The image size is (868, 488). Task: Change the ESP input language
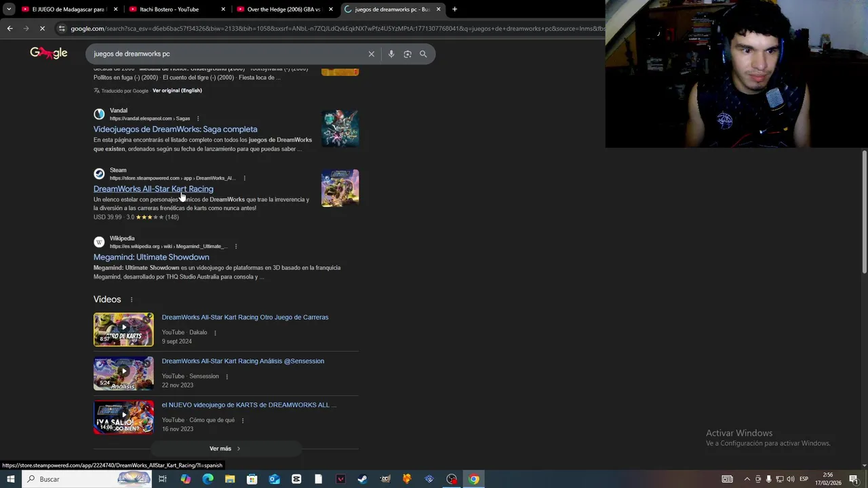(x=804, y=479)
